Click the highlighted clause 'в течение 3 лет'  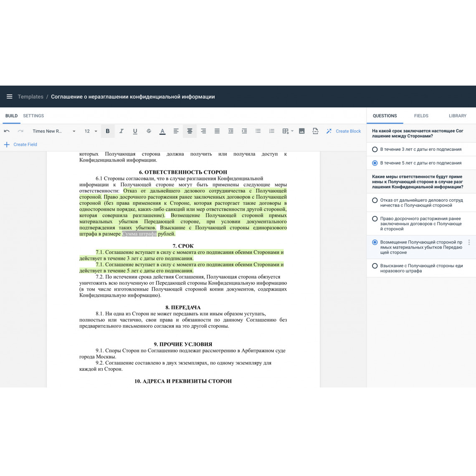pos(182,255)
